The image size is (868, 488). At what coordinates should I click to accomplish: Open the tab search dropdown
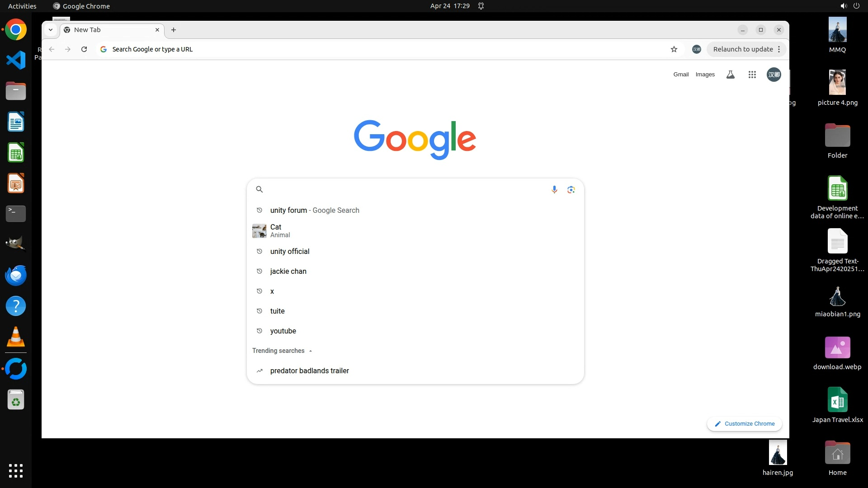pos(51,30)
